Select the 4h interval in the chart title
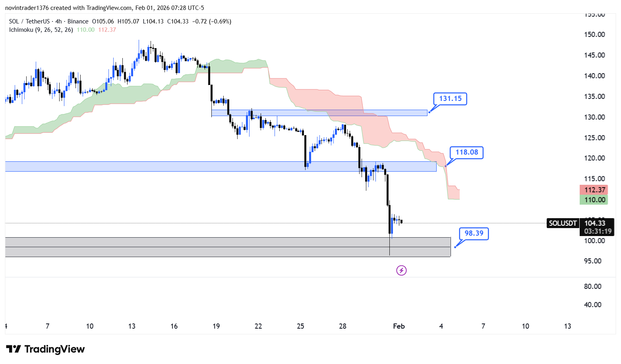This screenshot has width=621, height=364. point(58,21)
